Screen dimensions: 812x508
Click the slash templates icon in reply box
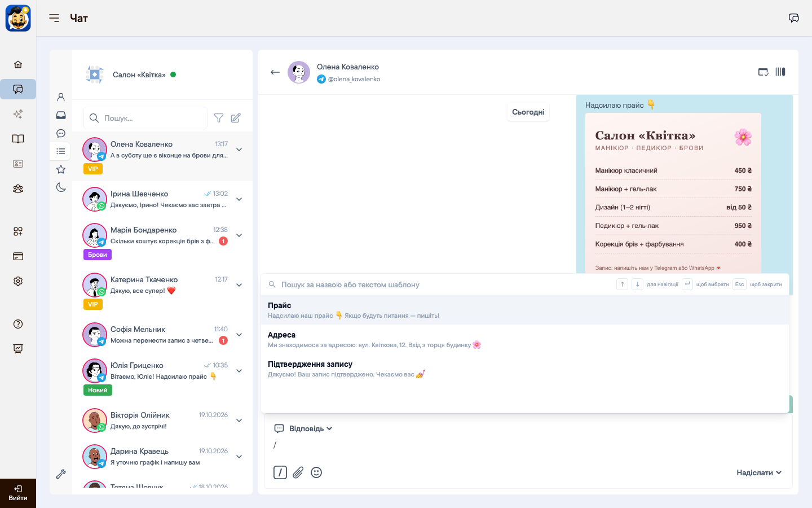[280, 472]
